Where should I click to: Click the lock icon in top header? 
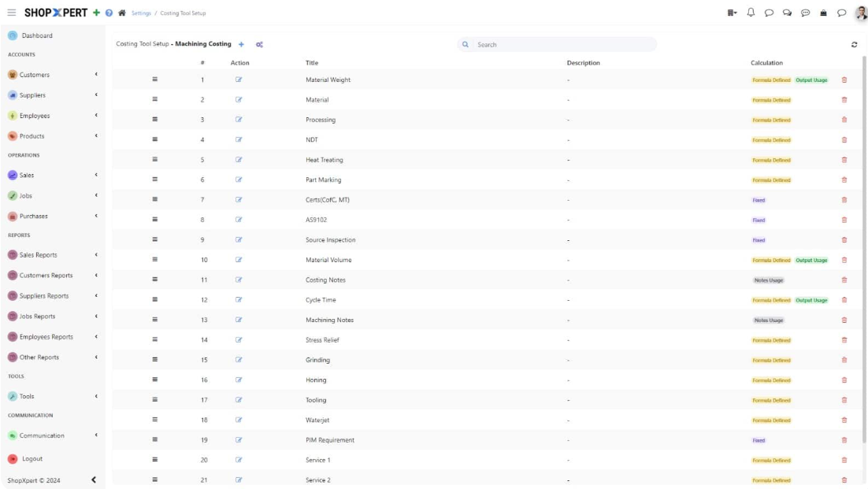tap(823, 13)
